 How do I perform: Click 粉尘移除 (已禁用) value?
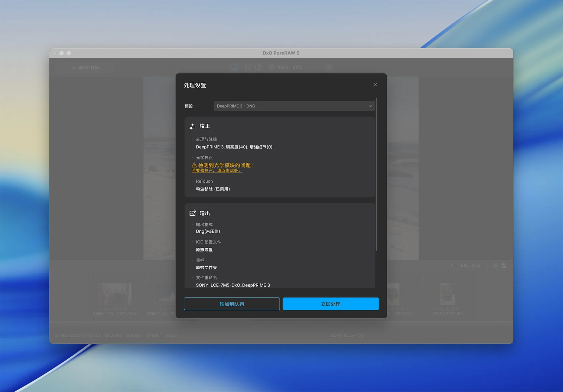tap(213, 189)
